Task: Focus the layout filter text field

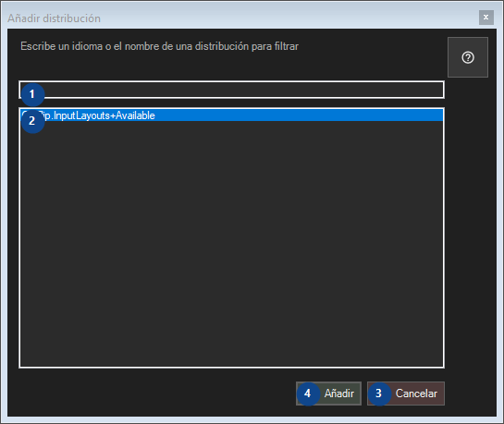Action: (232, 90)
